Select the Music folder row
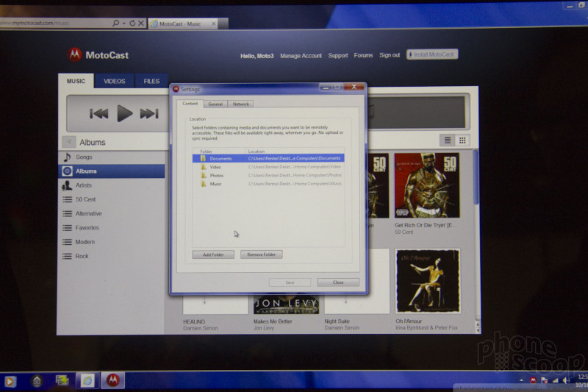Image resolution: width=588 pixels, height=392 pixels. point(268,184)
